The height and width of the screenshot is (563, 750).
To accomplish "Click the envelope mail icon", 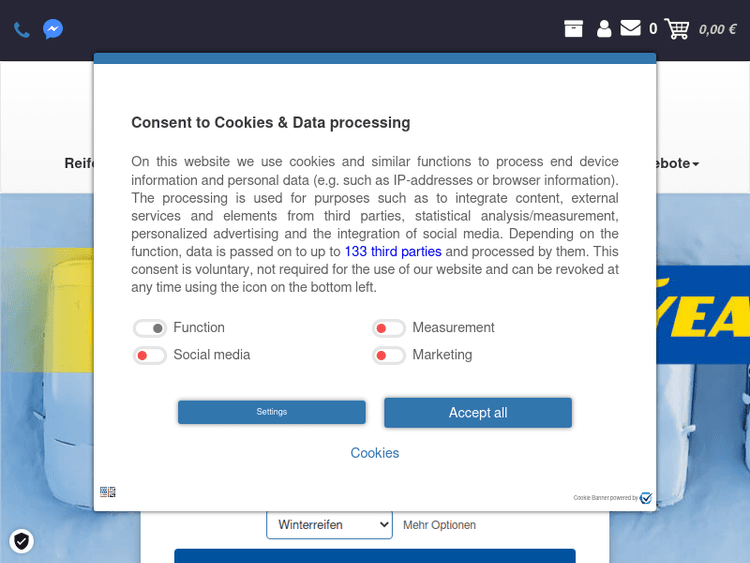I will coord(630,28).
